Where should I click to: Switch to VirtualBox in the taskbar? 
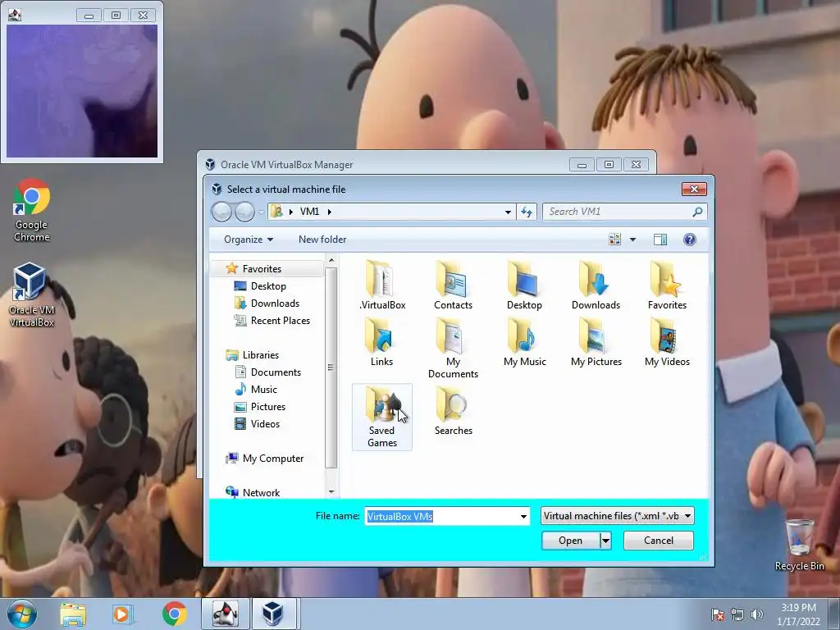click(272, 614)
